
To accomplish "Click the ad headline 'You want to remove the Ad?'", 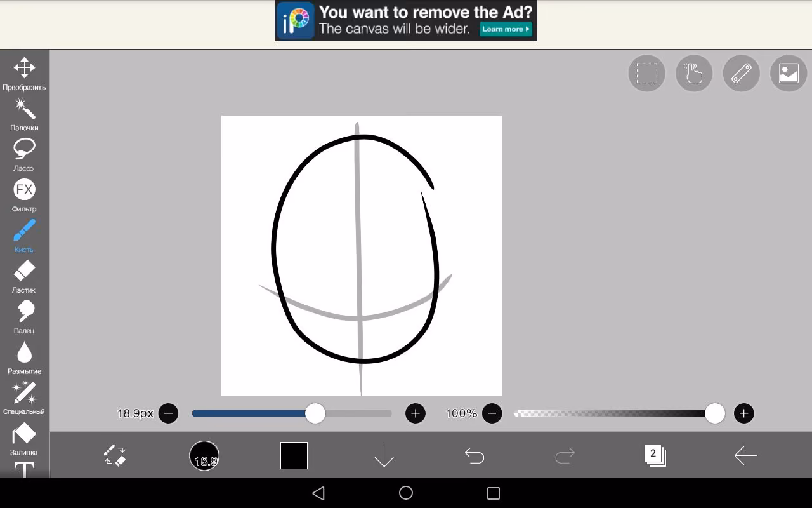I will click(x=425, y=12).
